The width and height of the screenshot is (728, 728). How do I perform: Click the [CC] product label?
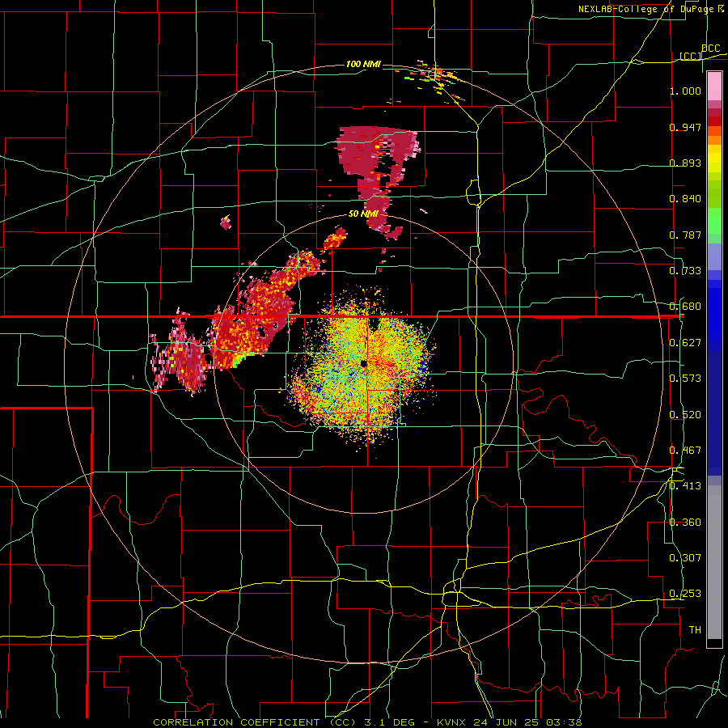pyautogui.click(x=691, y=56)
